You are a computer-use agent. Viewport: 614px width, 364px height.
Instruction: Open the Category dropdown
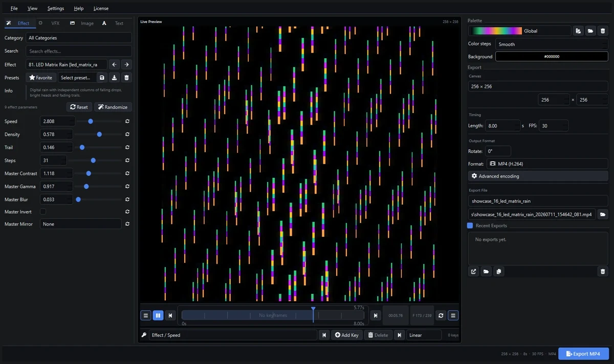point(79,38)
